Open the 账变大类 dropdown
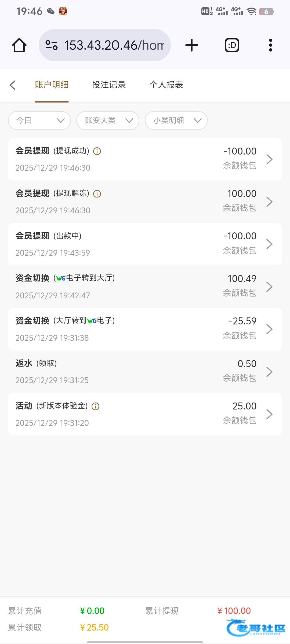This screenshot has height=644, width=290. coord(108,120)
